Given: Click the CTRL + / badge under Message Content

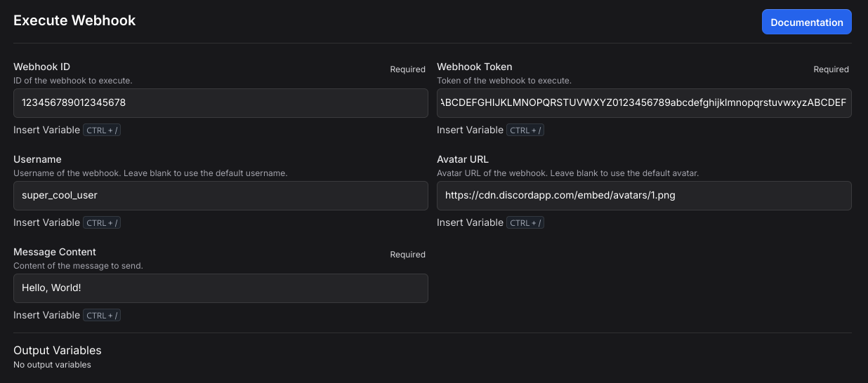Looking at the screenshot, I should click(x=102, y=316).
